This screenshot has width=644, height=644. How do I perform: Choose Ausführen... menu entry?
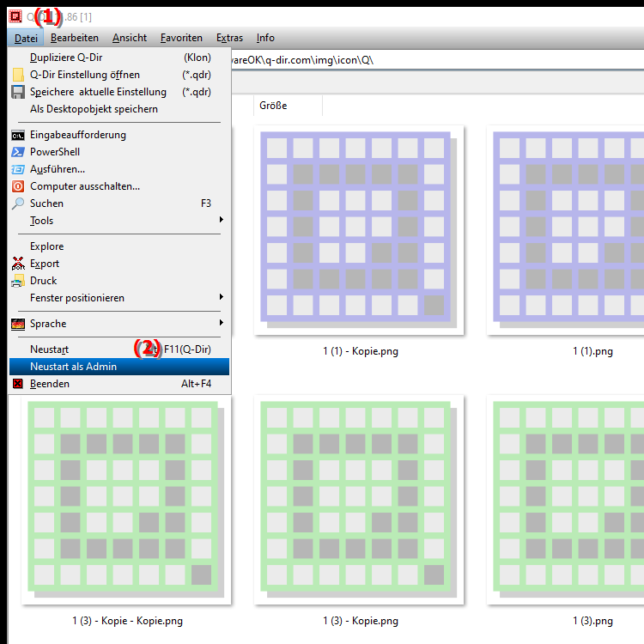coord(119,169)
